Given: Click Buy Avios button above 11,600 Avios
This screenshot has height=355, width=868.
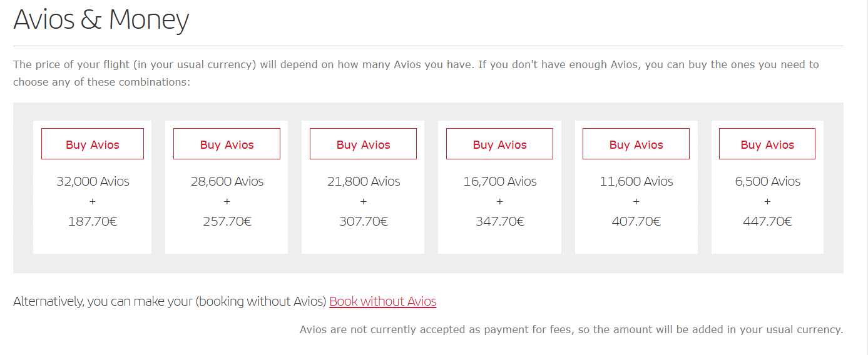Looking at the screenshot, I should pos(636,144).
